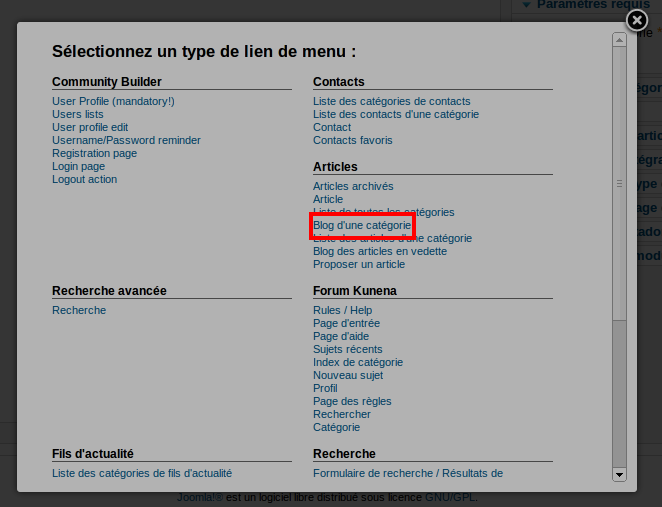
Task: Select 'Contacts favoris' link
Action: tap(352, 140)
